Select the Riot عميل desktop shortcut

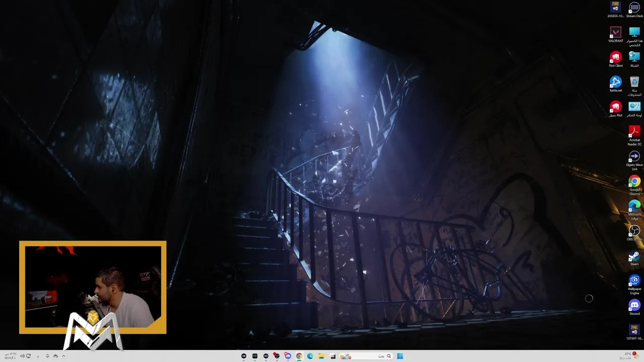(616, 109)
